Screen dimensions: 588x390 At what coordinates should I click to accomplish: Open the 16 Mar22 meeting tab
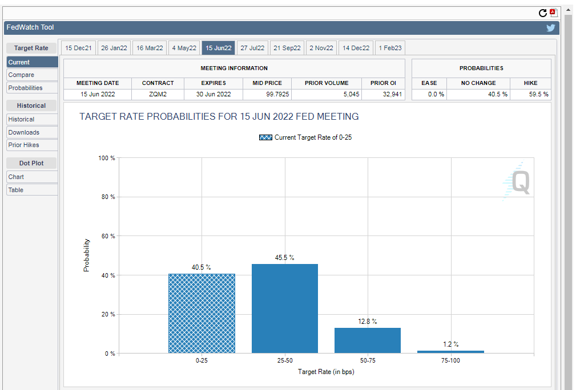150,48
